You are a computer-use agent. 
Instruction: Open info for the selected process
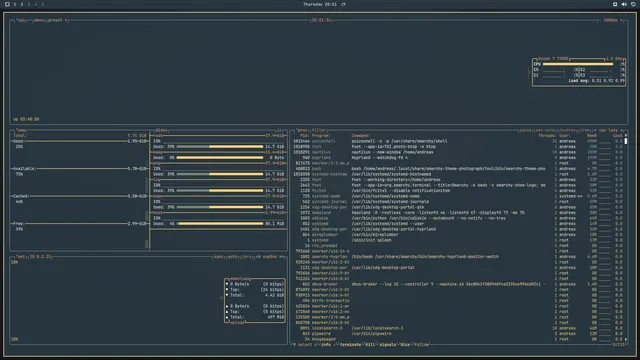[x=326, y=344]
